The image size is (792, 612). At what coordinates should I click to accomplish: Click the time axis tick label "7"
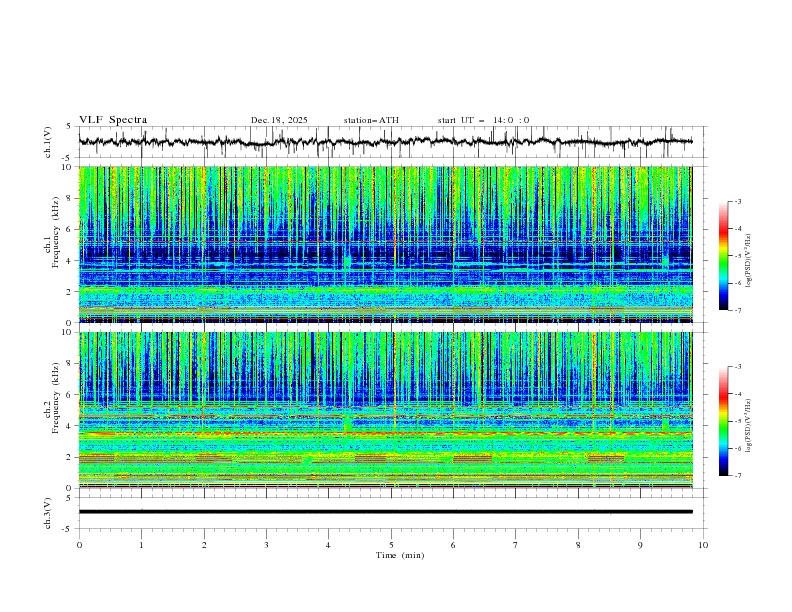pos(516,545)
